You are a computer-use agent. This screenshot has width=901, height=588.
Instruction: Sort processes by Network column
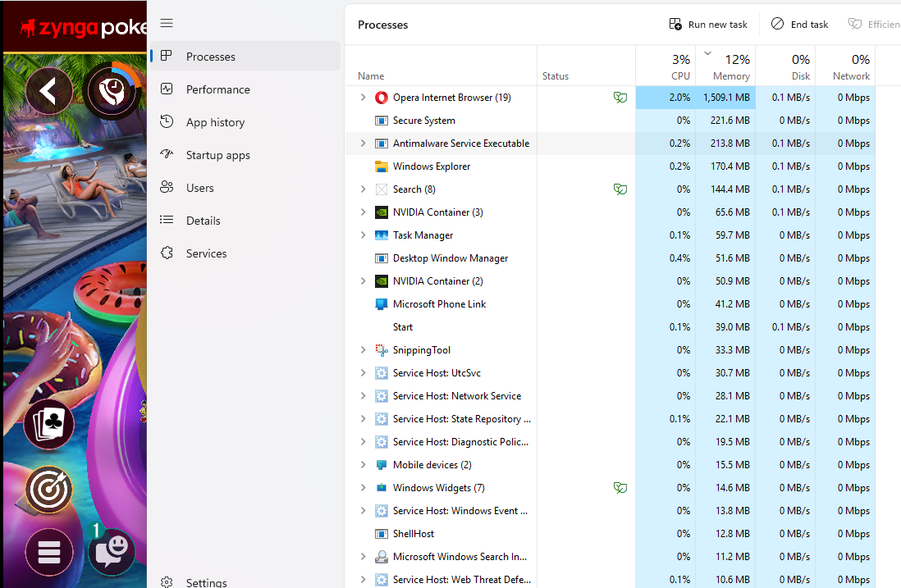[845, 66]
